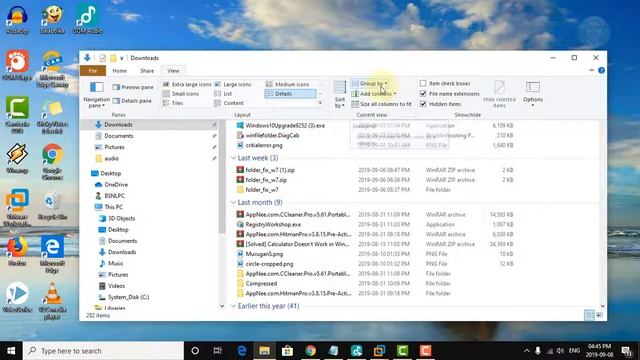Select Small icons layout

pyautogui.click(x=181, y=93)
